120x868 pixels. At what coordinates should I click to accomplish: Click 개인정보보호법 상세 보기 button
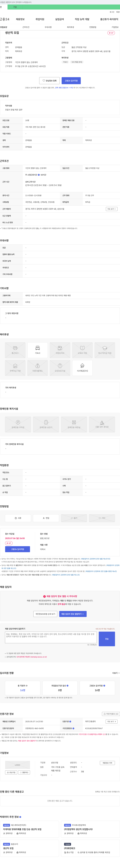point(45,614)
